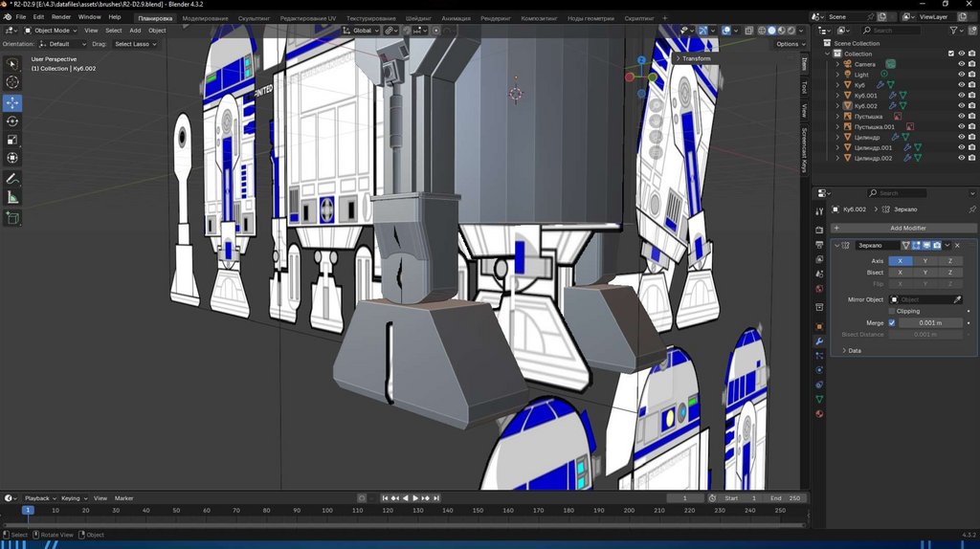
Task: Enable the Clipping checkbox
Action: [x=892, y=311]
